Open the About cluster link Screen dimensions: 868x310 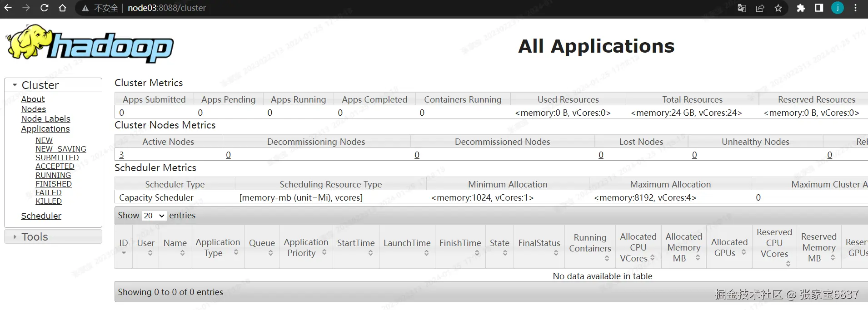coord(33,99)
